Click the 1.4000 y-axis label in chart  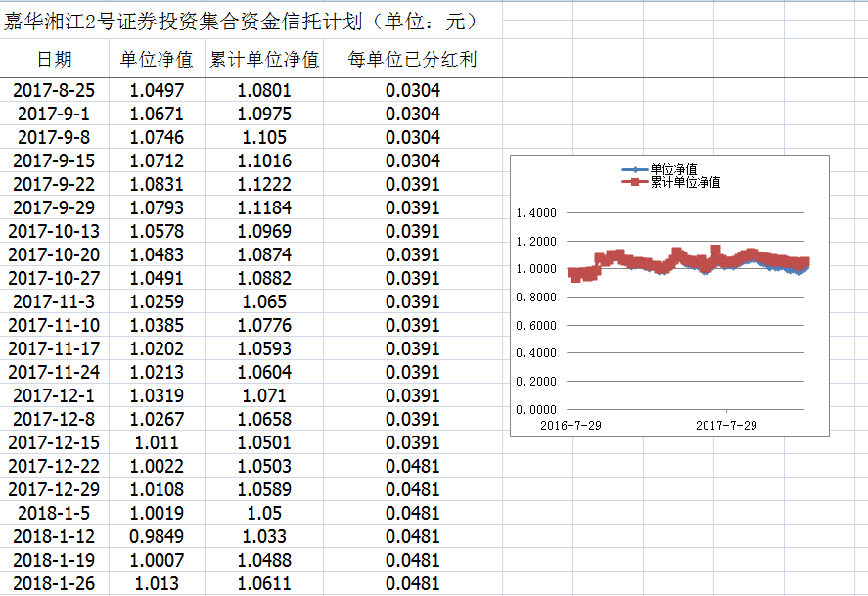point(535,213)
